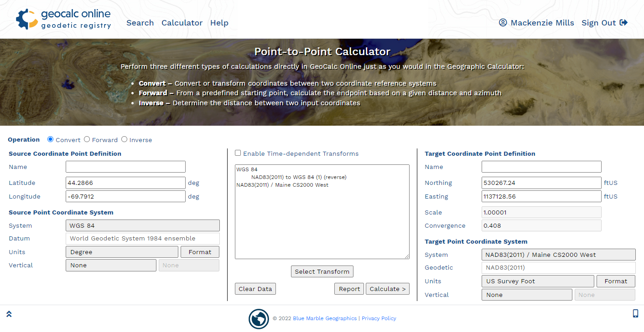The height and width of the screenshot is (332, 644).
Task: Click the Latitude field showing 44.2866
Action: (x=125, y=183)
